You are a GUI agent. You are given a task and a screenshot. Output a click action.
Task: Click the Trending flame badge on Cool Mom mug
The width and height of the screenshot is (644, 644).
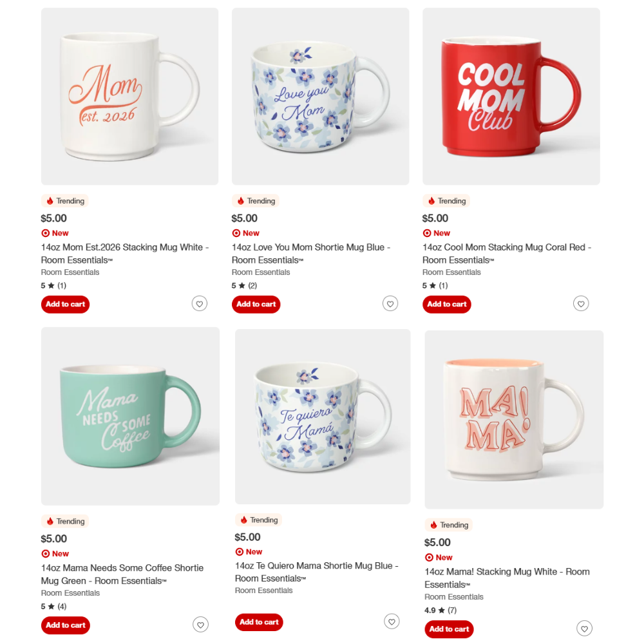click(x=446, y=200)
